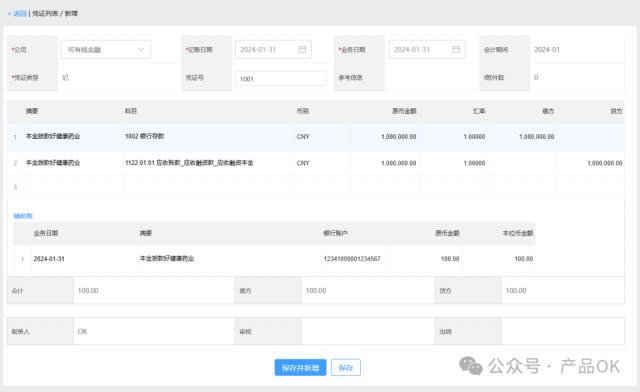Open calendar icon in 记账日期 field
The image size is (640, 392).
pyautogui.click(x=302, y=49)
